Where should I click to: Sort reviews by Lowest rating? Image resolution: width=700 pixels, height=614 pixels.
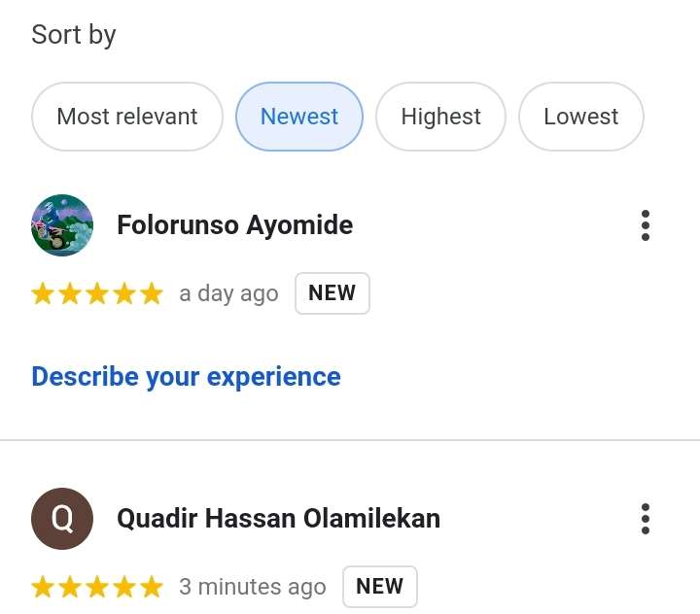[580, 117]
